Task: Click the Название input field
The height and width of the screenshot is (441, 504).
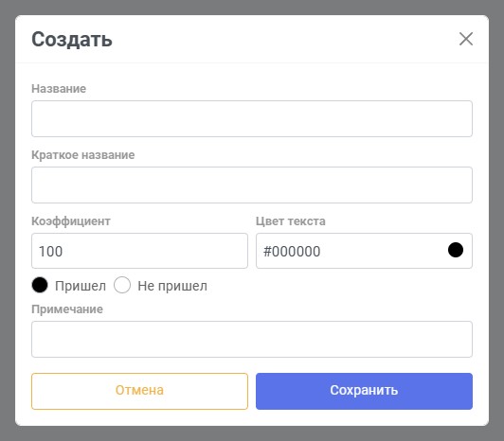Action: coord(252,118)
